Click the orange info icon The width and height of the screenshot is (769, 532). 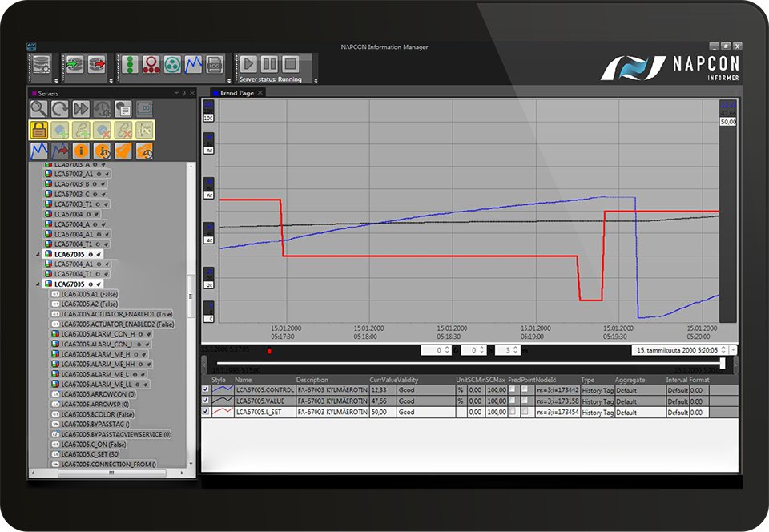(x=80, y=151)
